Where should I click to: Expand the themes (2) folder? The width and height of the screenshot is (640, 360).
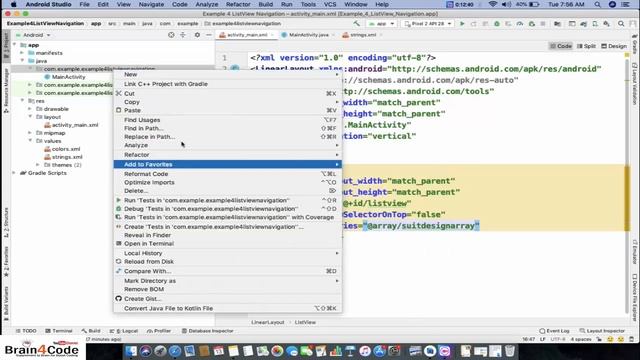(x=38, y=165)
